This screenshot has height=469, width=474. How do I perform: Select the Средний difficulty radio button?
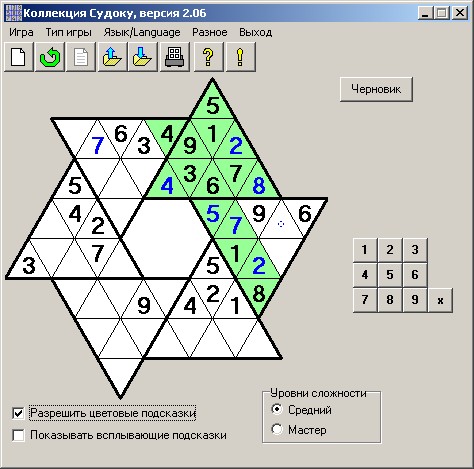point(277,409)
